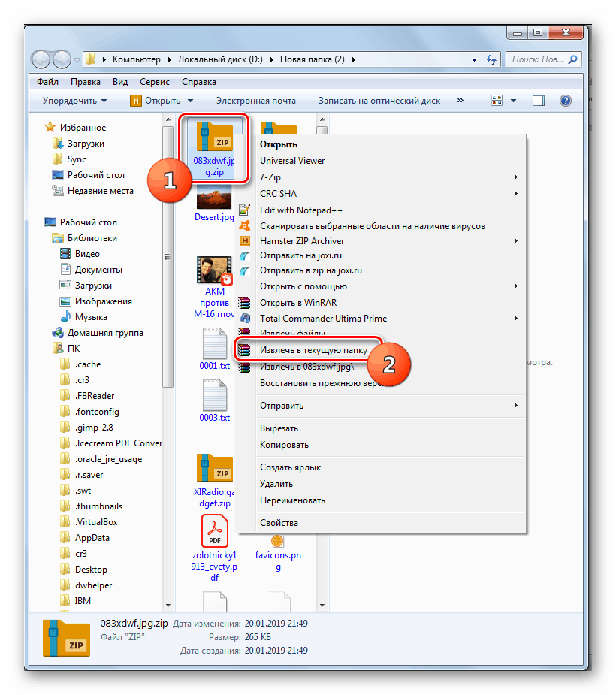Open the Сервис menu
Screen dimensions: 616x695
(x=154, y=82)
